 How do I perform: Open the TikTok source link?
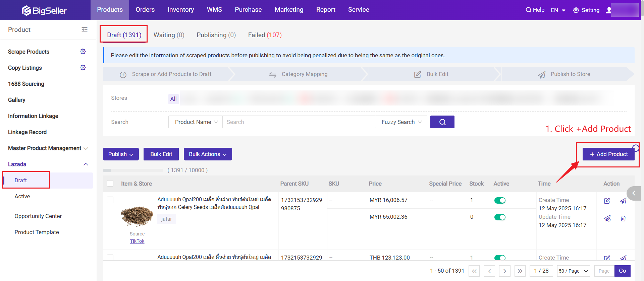click(x=137, y=241)
